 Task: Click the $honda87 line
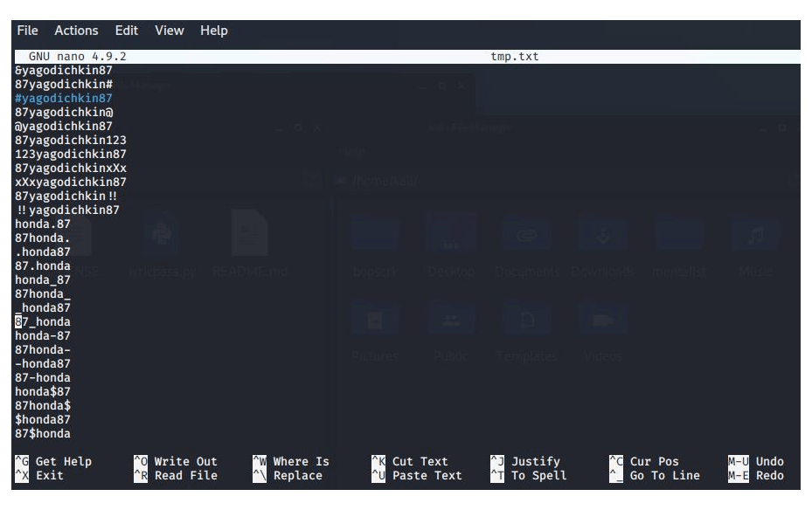[43, 419]
